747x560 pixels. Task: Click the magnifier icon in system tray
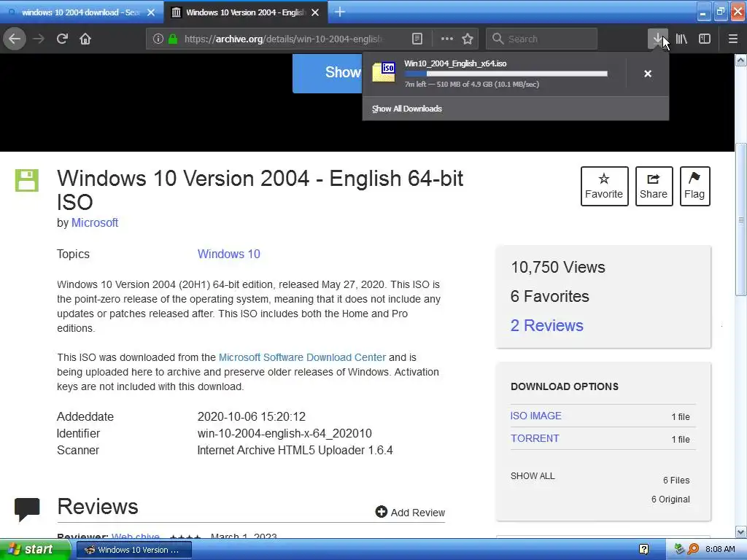coord(693,550)
